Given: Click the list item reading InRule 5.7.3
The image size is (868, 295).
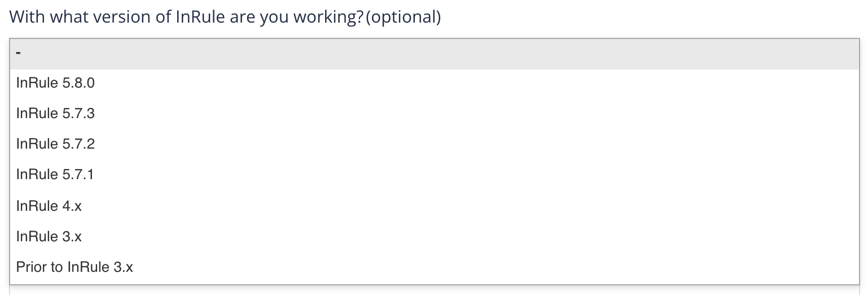Looking at the screenshot, I should pos(55,114).
